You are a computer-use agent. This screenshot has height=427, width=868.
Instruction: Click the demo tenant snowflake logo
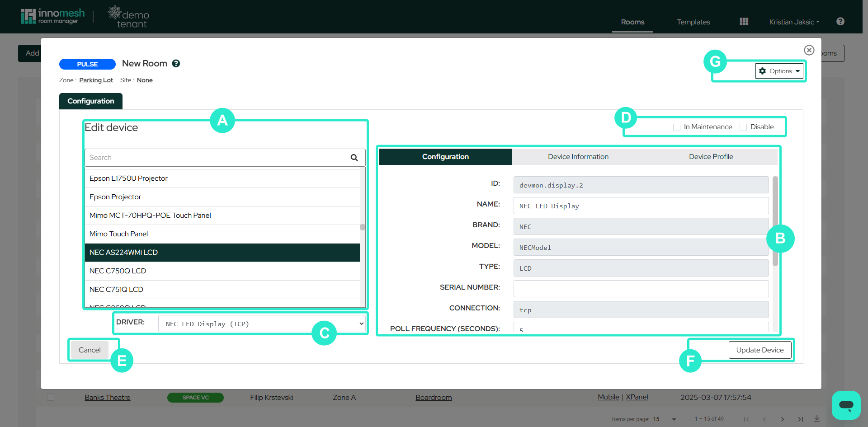(x=129, y=17)
